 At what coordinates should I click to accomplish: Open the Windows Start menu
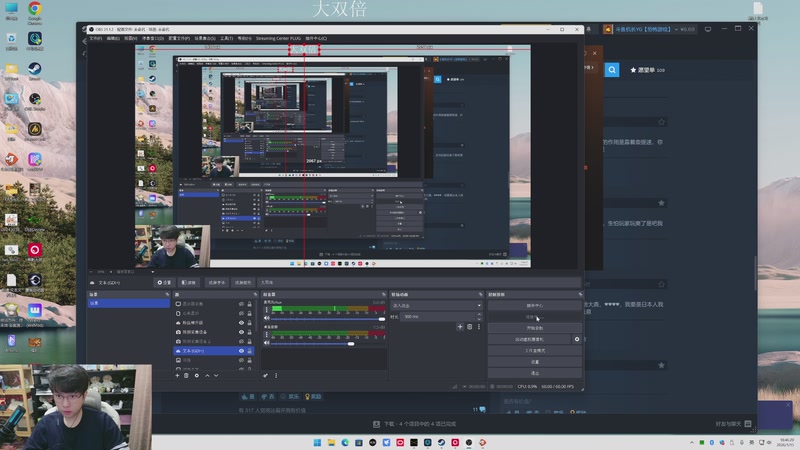pyautogui.click(x=317, y=442)
